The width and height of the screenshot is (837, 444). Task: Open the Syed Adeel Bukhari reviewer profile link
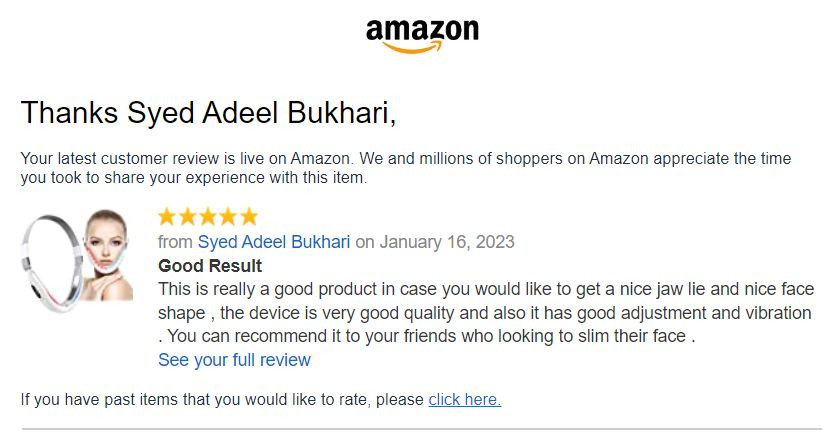[x=274, y=242]
